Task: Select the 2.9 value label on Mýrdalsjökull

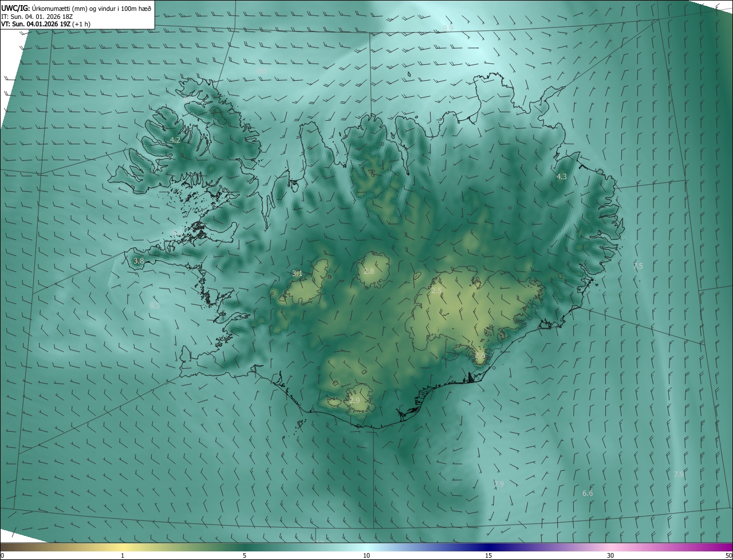Action: click(x=355, y=400)
